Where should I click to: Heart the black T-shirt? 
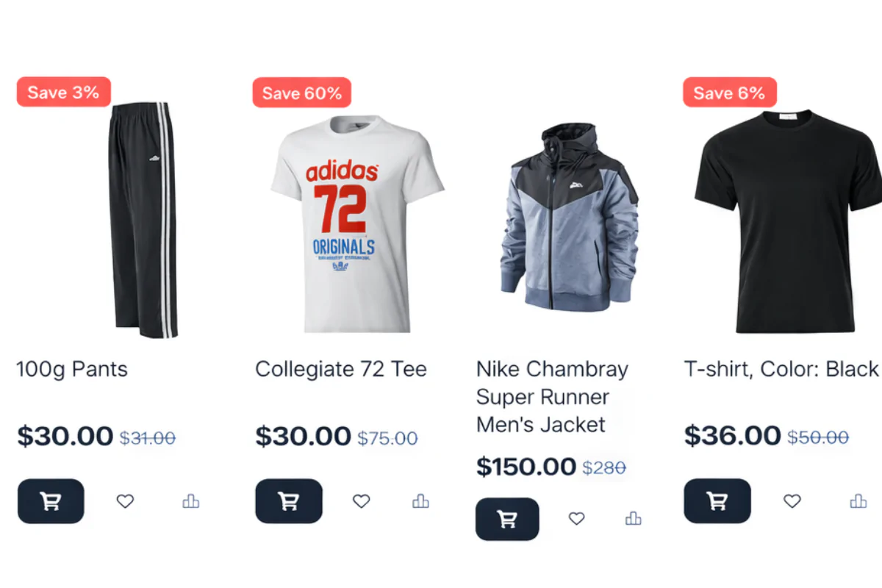pos(792,501)
